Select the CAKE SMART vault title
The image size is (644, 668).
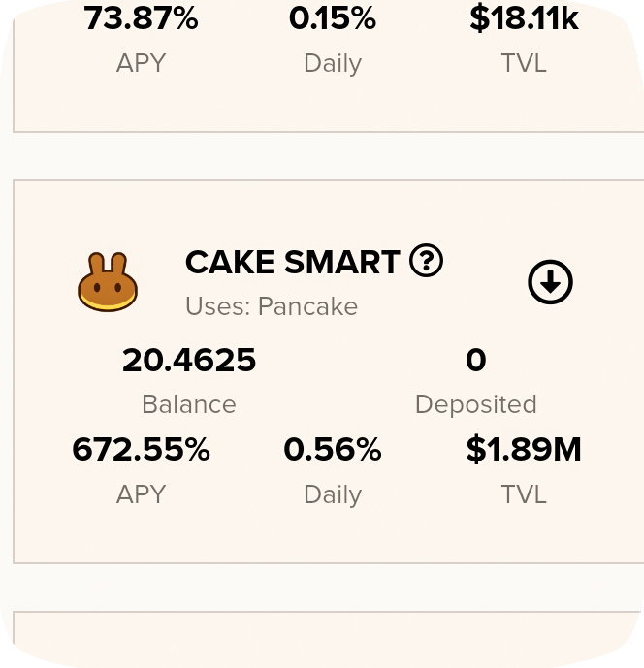pyautogui.click(x=292, y=262)
